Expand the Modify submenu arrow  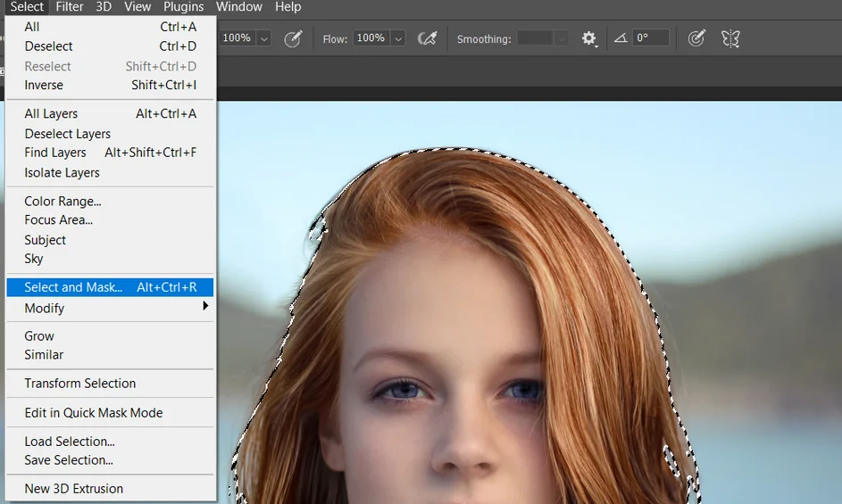point(205,307)
